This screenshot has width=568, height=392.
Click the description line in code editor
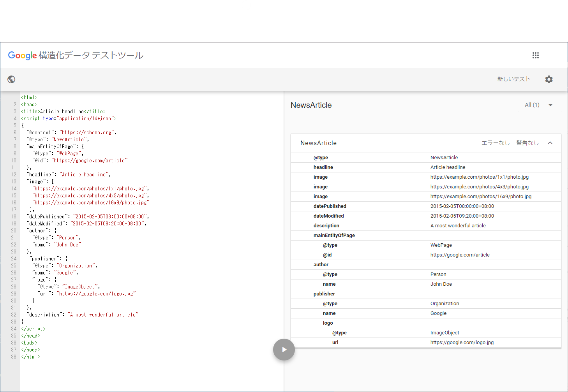pyautogui.click(x=82, y=315)
